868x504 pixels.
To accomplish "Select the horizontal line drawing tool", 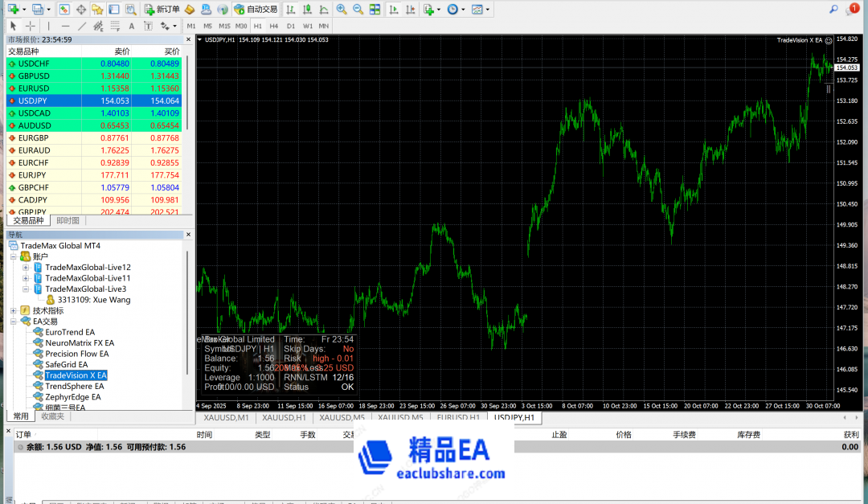I will [x=65, y=26].
